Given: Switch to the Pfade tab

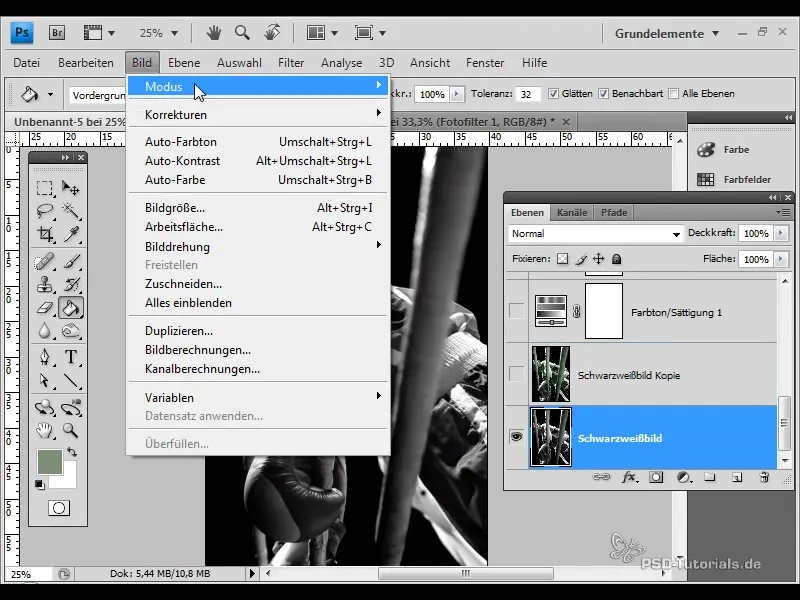Looking at the screenshot, I should [x=614, y=213].
